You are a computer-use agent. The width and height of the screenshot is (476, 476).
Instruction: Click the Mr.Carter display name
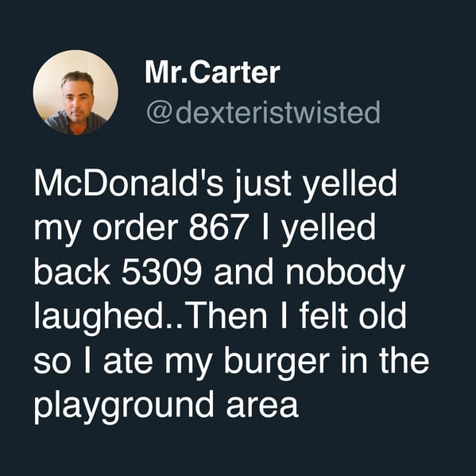(x=212, y=72)
